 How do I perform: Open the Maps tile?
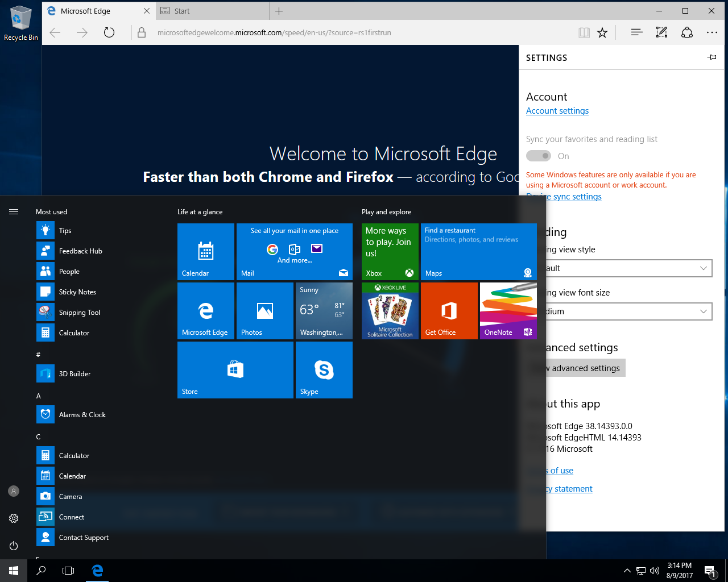click(479, 252)
